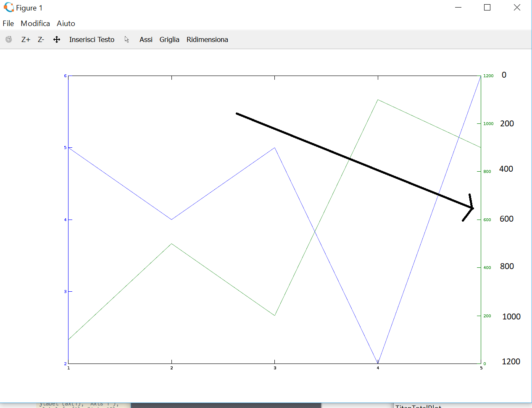Zoom out with the Z- button
This screenshot has height=408, width=532.
(x=41, y=39)
